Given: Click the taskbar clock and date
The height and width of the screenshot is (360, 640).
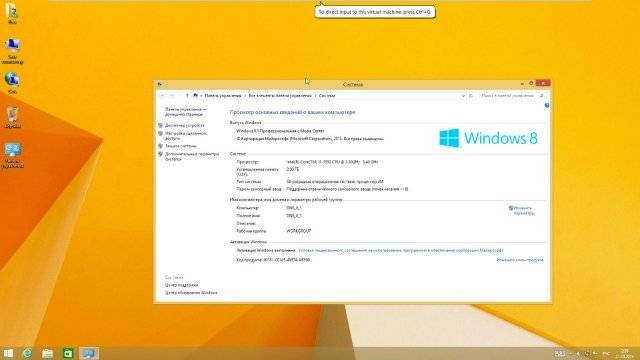Looking at the screenshot, I should 624,353.
